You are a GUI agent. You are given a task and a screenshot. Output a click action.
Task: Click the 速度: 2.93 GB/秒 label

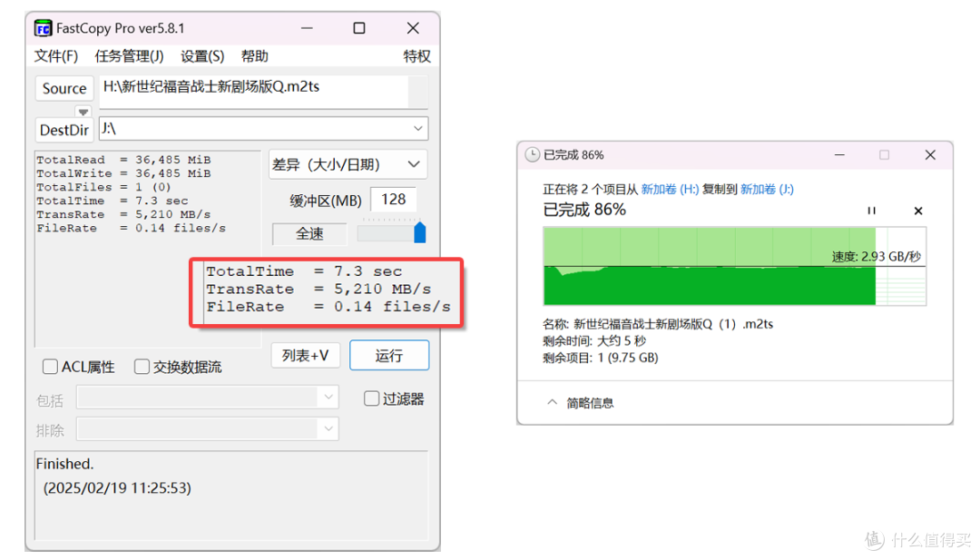pos(877,256)
